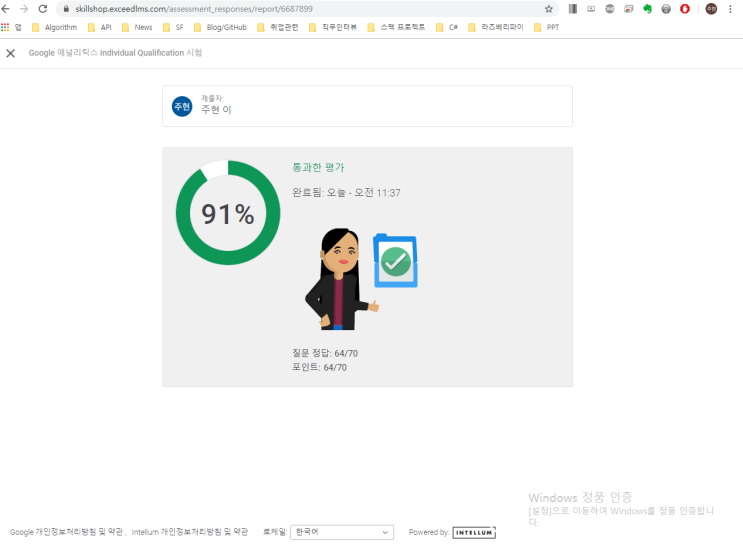Open Intellum 개인정보처리방침 및 약관 link
The image size is (743, 550).
[190, 532]
